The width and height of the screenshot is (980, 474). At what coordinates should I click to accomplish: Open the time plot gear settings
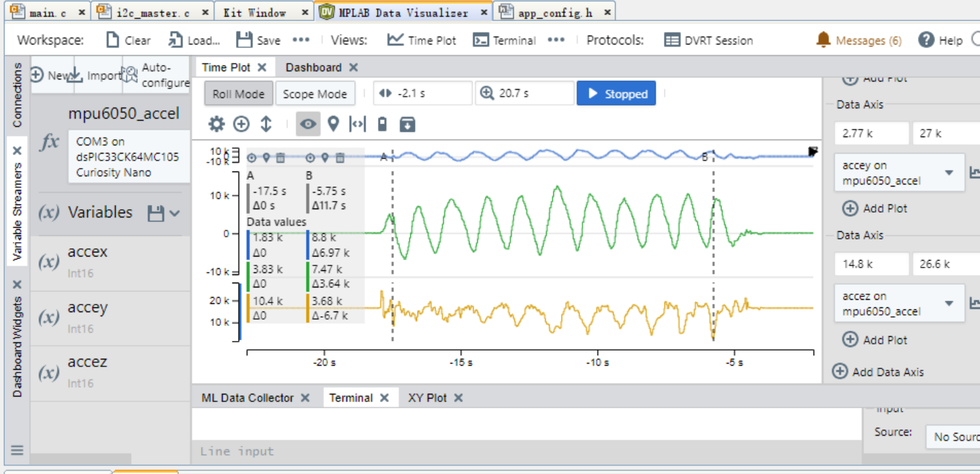[x=217, y=123]
